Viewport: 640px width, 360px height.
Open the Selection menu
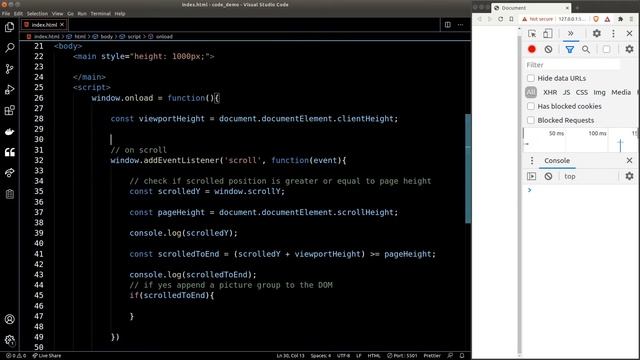coord(37,13)
